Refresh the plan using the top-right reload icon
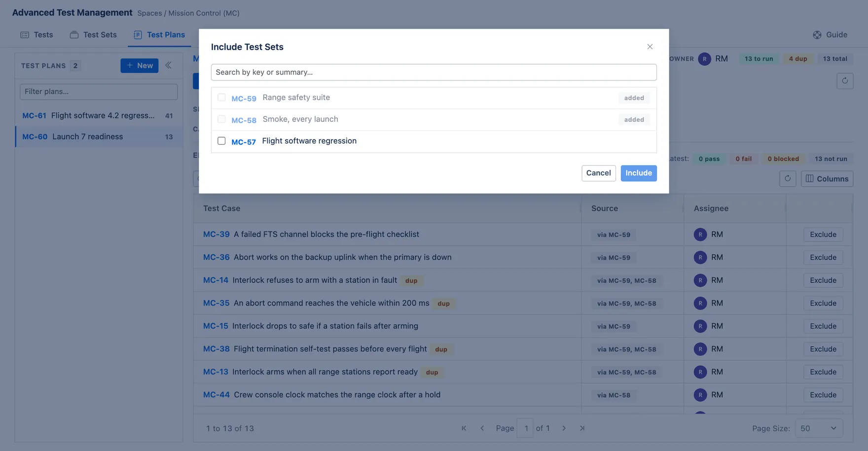The width and height of the screenshot is (868, 451). click(845, 81)
